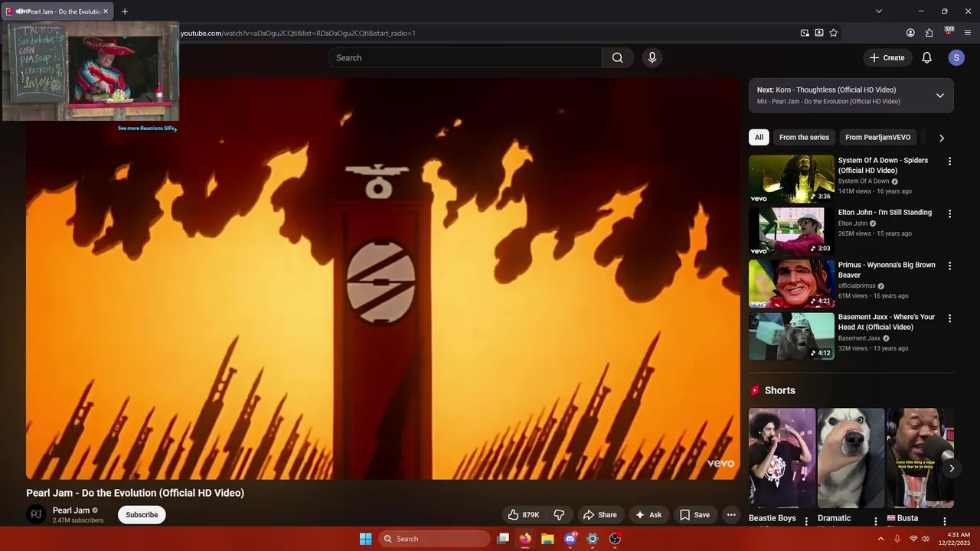Start voice search with the microphone icon
The image size is (980, 551).
point(652,57)
